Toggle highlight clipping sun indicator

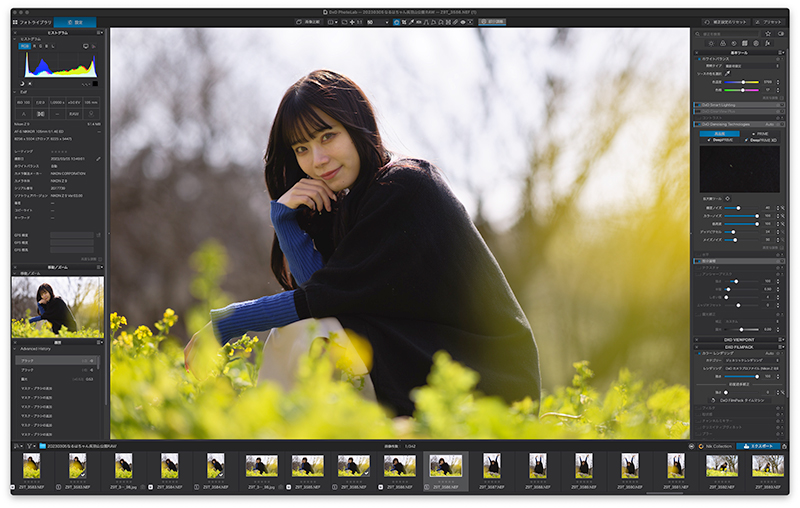click(x=30, y=84)
